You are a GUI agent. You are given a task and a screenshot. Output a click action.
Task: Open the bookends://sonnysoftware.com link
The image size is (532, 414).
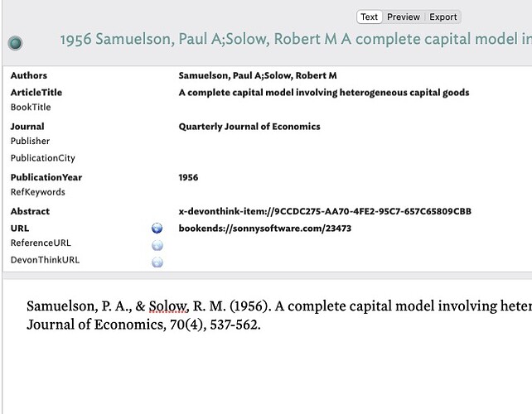click(265, 229)
